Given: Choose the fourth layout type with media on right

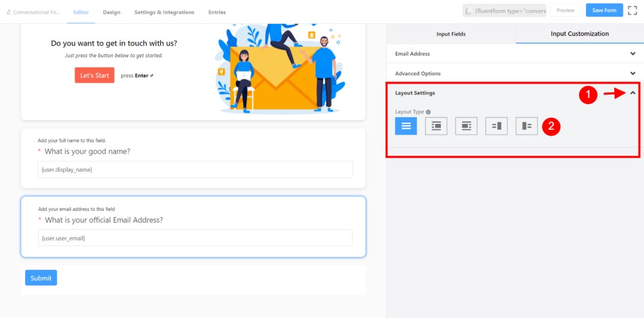Looking at the screenshot, I should (x=496, y=126).
